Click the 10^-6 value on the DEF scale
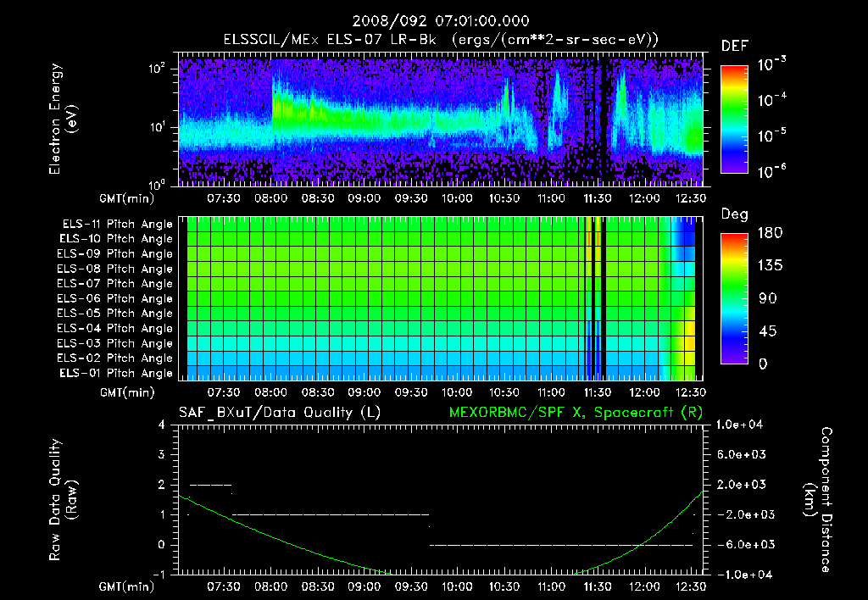 pos(771,171)
